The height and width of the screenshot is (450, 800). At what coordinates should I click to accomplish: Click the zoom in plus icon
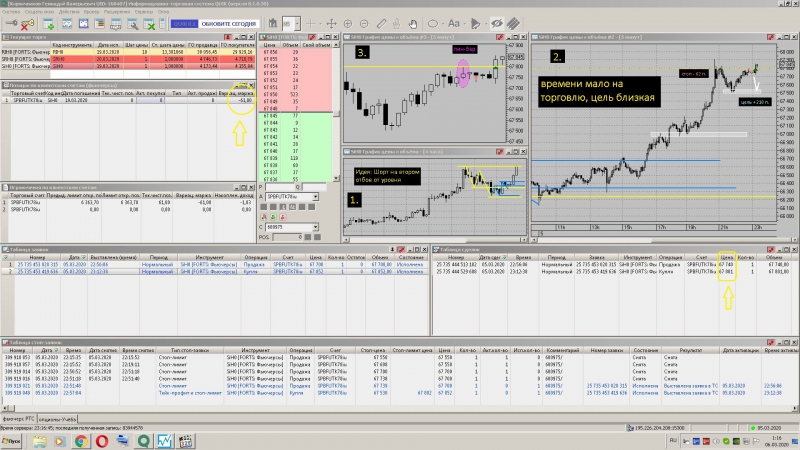348,23
